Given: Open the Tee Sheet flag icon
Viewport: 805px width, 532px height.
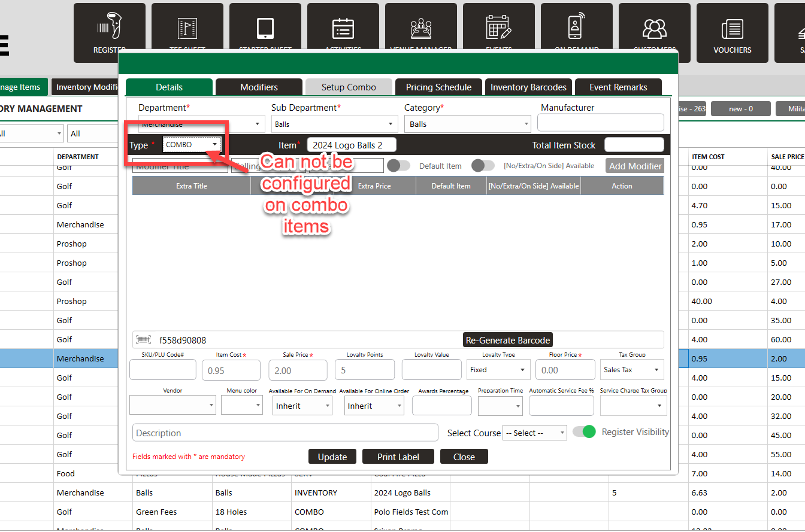Looking at the screenshot, I should point(187,28).
